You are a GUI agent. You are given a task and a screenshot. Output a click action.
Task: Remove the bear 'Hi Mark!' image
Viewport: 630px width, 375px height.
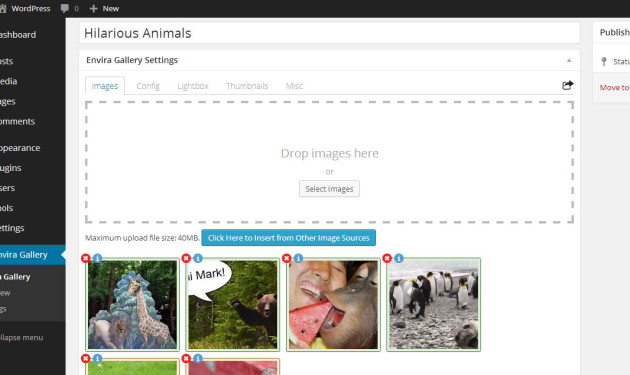click(x=186, y=258)
